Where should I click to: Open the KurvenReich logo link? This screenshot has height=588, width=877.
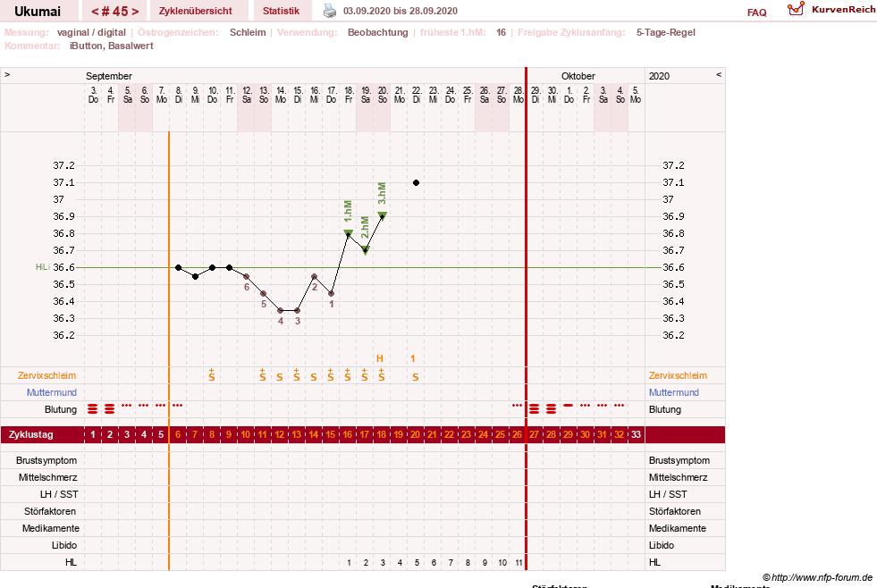tap(831, 10)
